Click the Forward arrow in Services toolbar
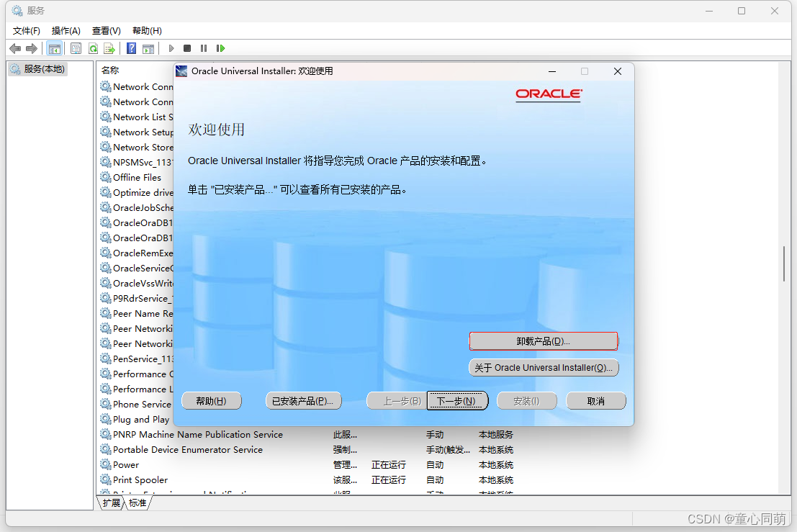797x532 pixels. coord(32,48)
